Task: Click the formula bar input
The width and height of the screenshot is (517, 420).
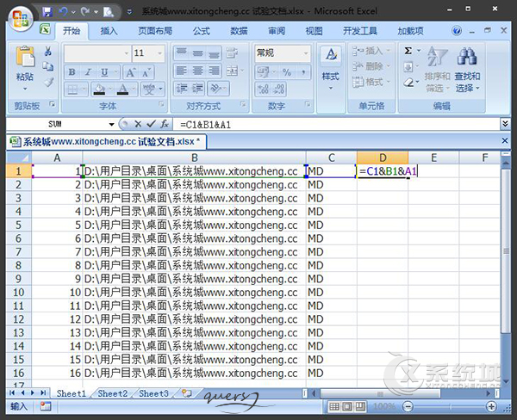Action: 337,125
